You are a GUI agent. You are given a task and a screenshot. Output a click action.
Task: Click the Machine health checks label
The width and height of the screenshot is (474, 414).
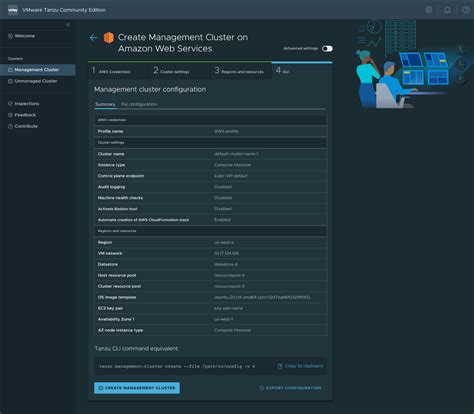(x=120, y=198)
